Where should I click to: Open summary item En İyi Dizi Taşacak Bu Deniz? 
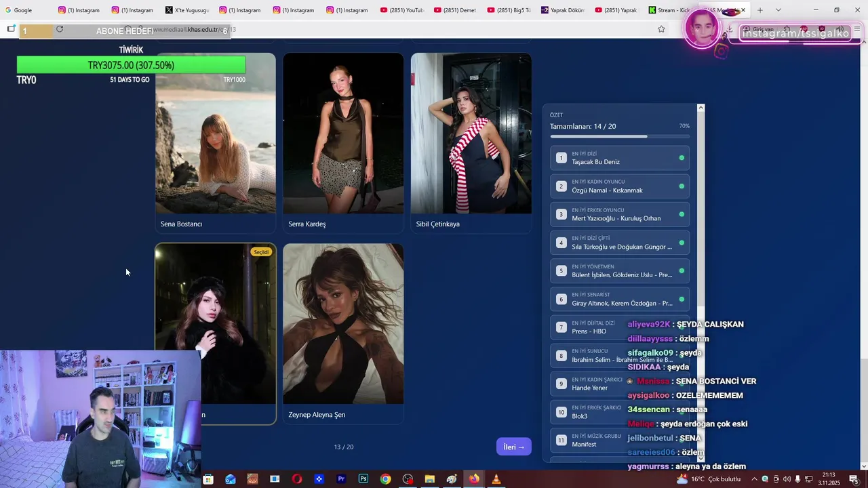click(x=620, y=158)
